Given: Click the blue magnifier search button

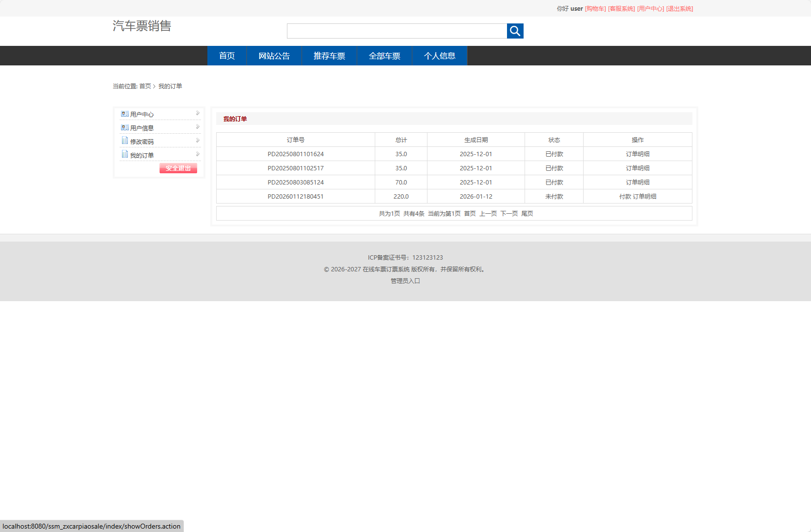Looking at the screenshot, I should (x=515, y=31).
